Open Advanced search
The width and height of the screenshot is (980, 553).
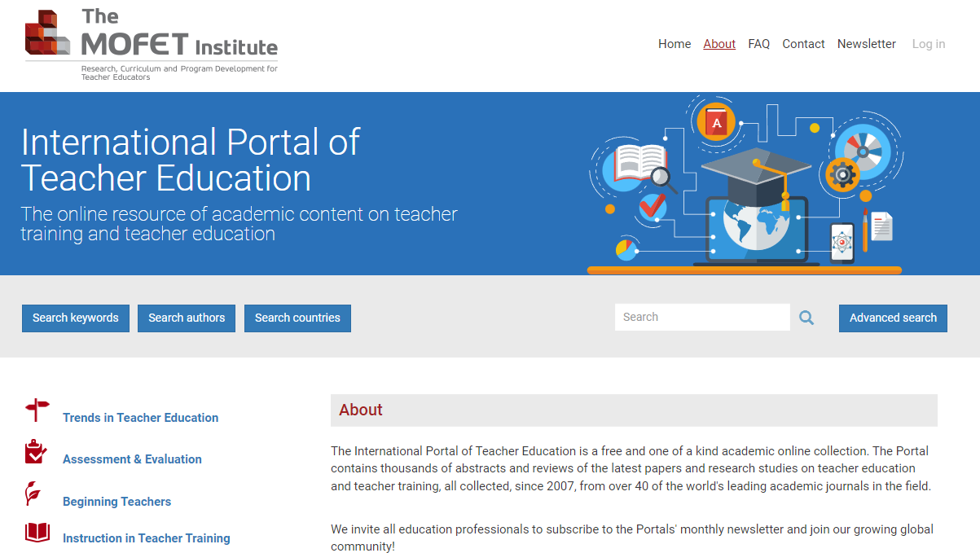(x=893, y=318)
